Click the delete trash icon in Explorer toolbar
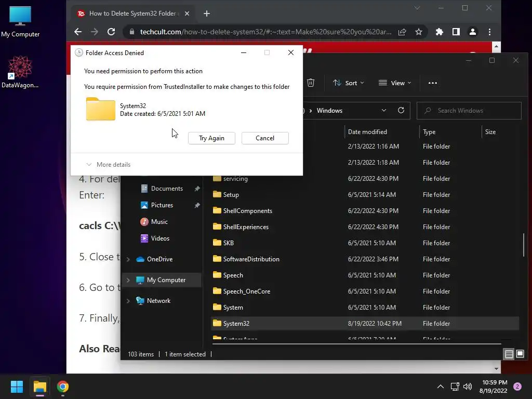The image size is (532, 399). pyautogui.click(x=311, y=83)
